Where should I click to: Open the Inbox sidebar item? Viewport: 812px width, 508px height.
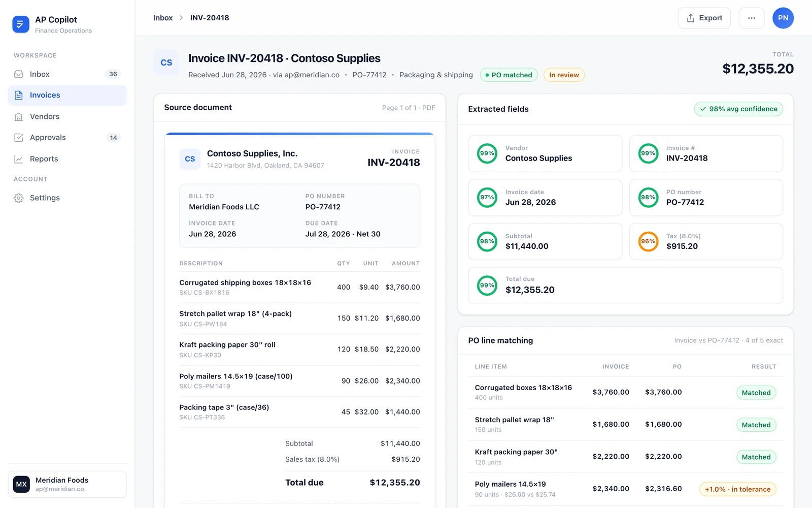[67, 74]
